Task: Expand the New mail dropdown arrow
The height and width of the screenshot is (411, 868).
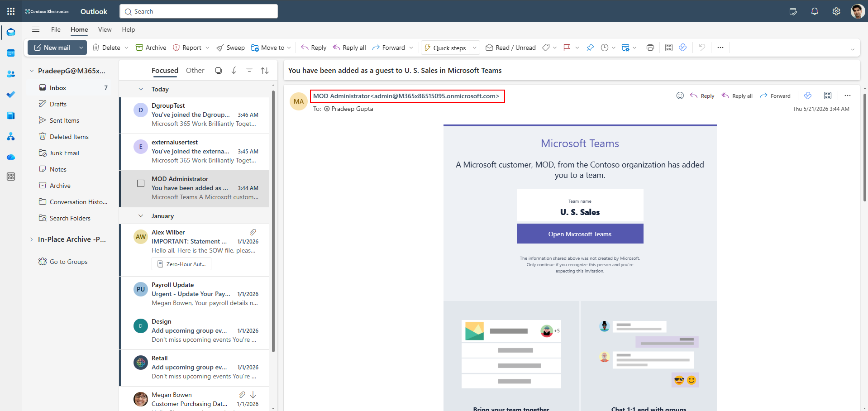Action: pyautogui.click(x=81, y=48)
